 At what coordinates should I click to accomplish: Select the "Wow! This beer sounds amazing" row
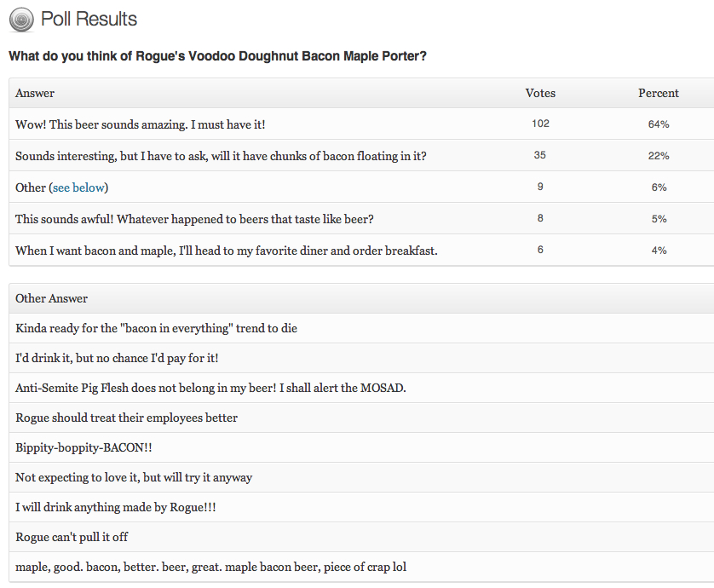tap(141, 124)
